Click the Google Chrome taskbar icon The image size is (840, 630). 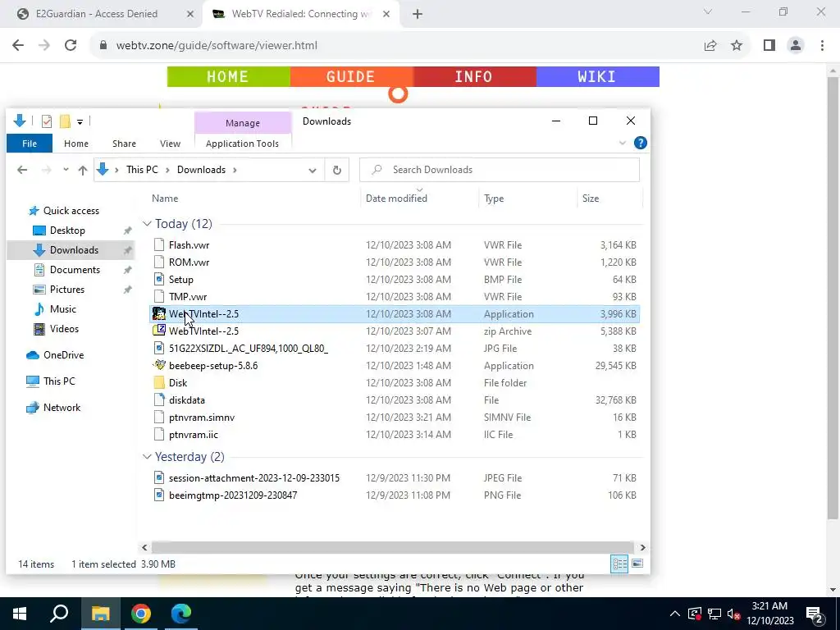tap(141, 614)
